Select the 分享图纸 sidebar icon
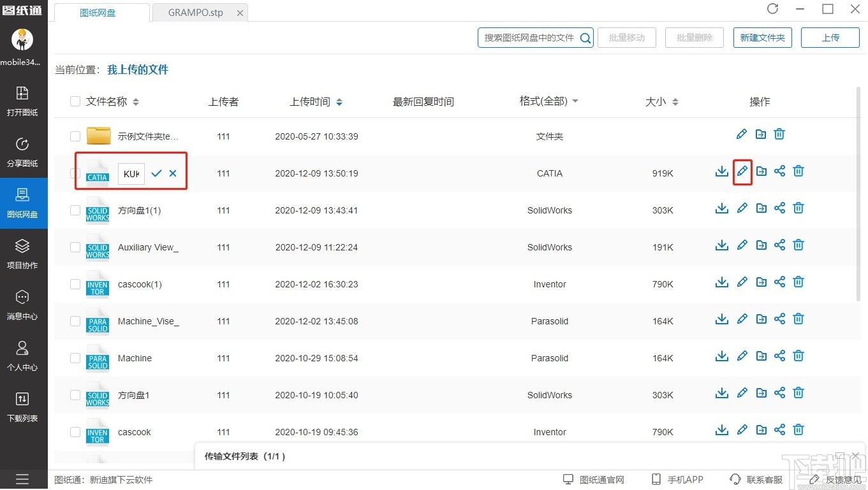The width and height of the screenshot is (868, 490). (23, 153)
